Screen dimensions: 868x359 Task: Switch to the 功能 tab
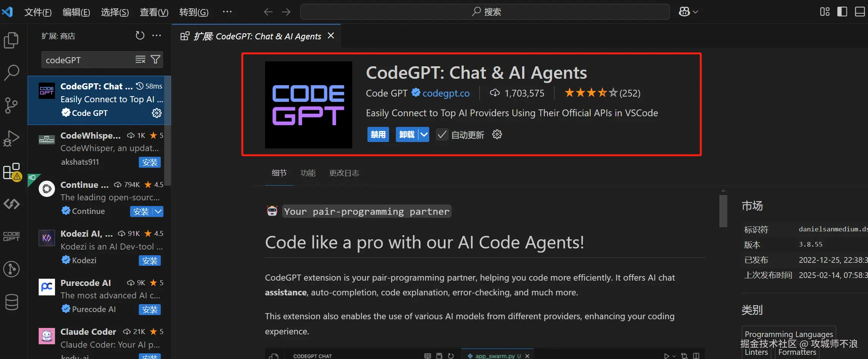pos(308,173)
